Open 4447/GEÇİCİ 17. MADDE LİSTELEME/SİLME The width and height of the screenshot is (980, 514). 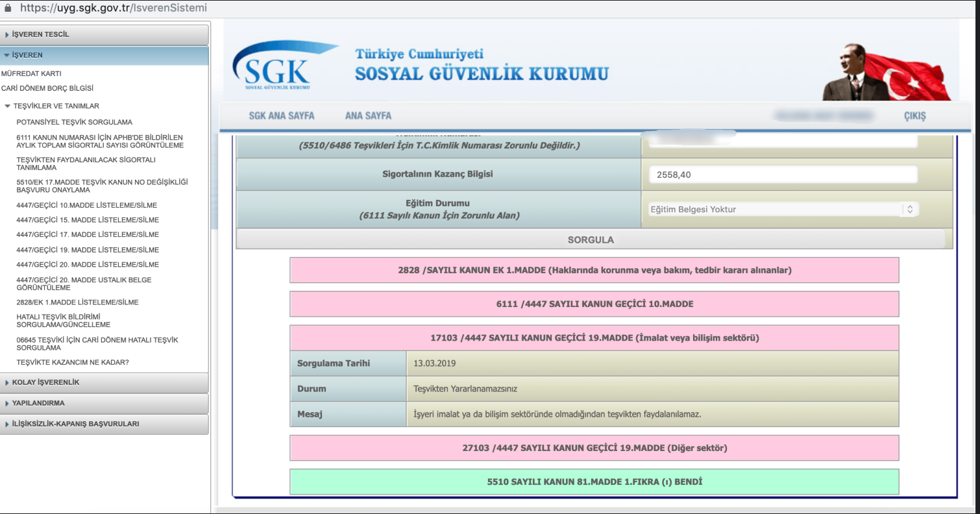(88, 235)
